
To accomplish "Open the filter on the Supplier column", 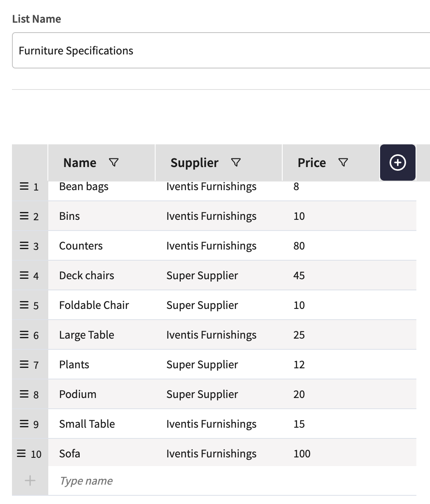I will tap(236, 163).
